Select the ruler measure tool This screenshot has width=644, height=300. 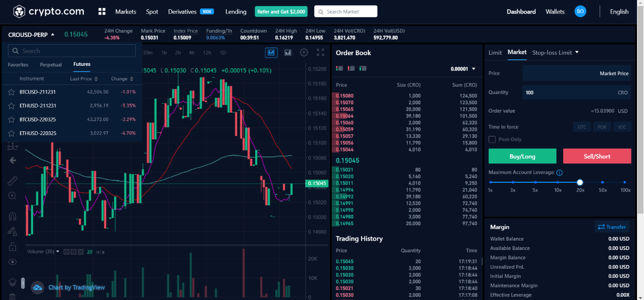coord(13,181)
